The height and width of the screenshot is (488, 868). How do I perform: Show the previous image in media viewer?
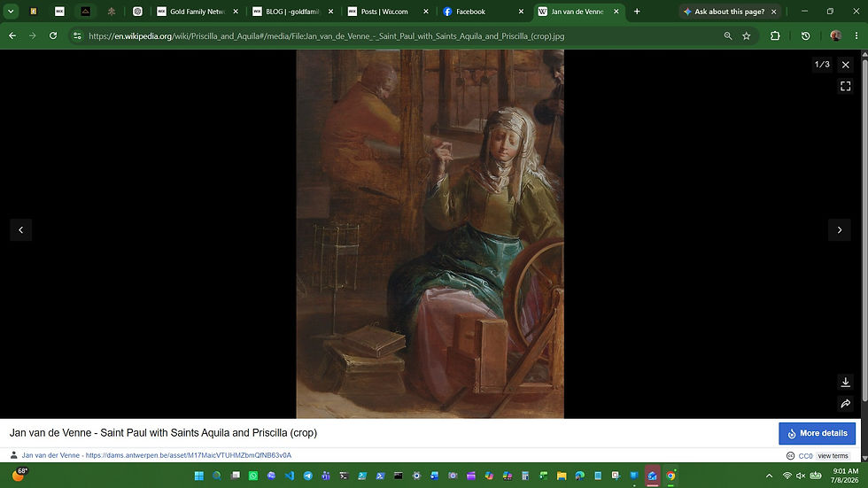(x=21, y=229)
